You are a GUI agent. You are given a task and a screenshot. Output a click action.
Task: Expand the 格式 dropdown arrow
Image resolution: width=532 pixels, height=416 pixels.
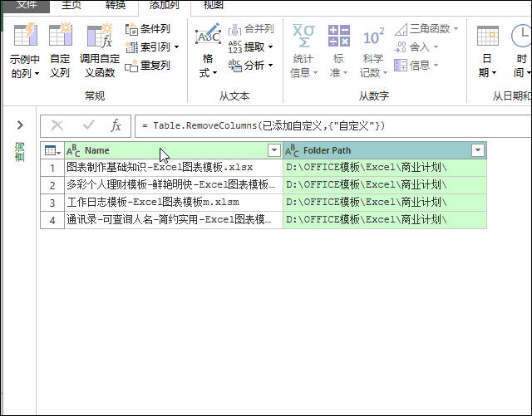[214, 73]
